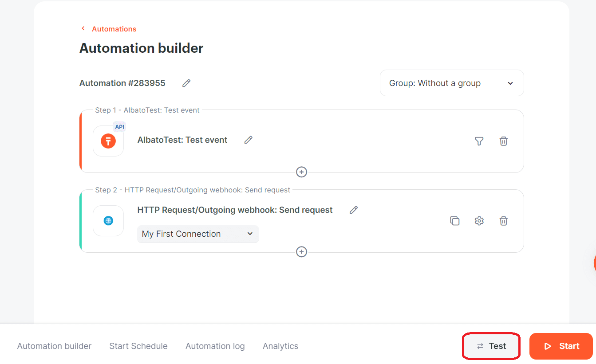Click the AlbatoTest app logo
The image size is (596, 364).
click(108, 141)
